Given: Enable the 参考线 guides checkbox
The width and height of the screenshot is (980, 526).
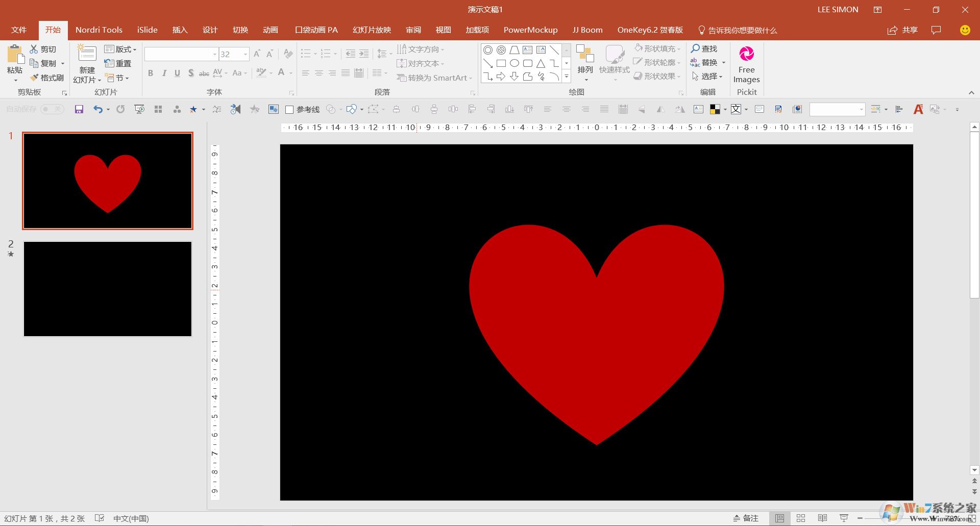Looking at the screenshot, I should pyautogui.click(x=289, y=109).
